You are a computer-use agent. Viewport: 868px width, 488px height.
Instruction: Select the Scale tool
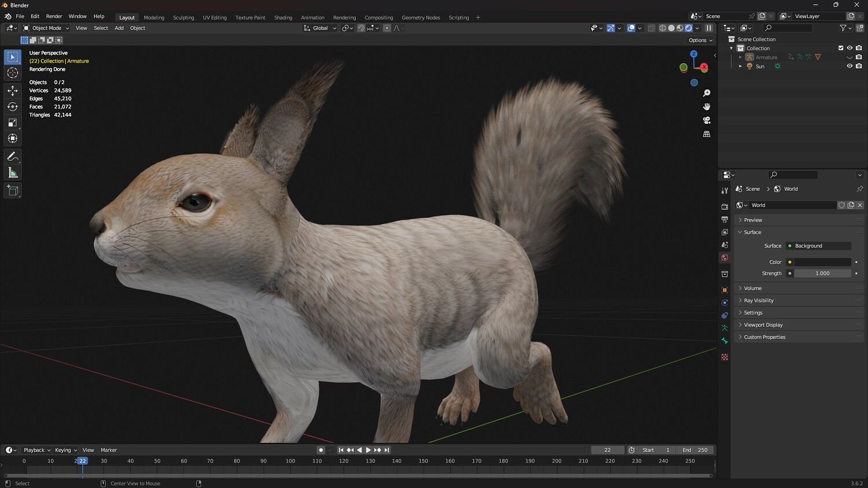click(13, 123)
